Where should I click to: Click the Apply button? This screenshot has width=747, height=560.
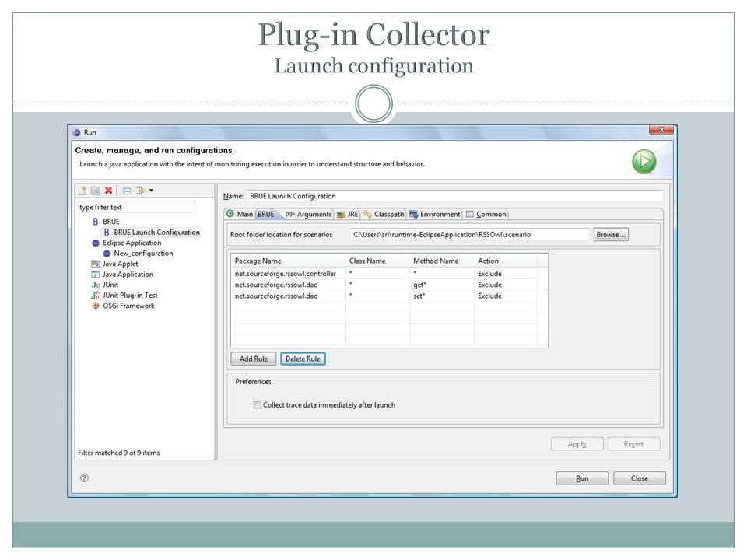[577, 444]
